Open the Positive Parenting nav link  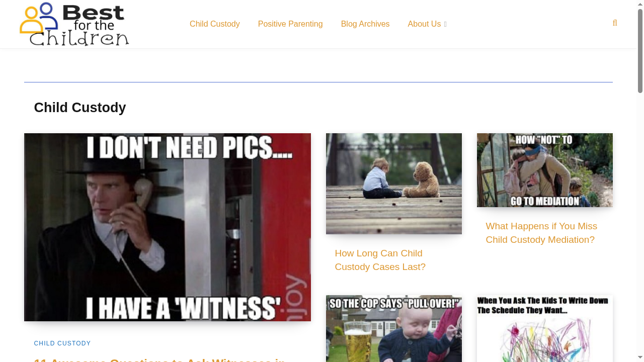tap(290, 24)
